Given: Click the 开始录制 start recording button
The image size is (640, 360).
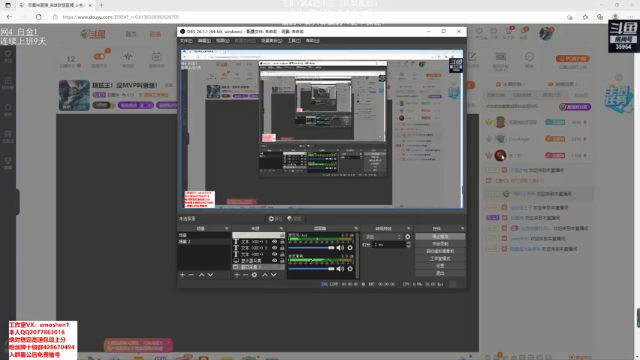Looking at the screenshot, I should coord(440,244).
